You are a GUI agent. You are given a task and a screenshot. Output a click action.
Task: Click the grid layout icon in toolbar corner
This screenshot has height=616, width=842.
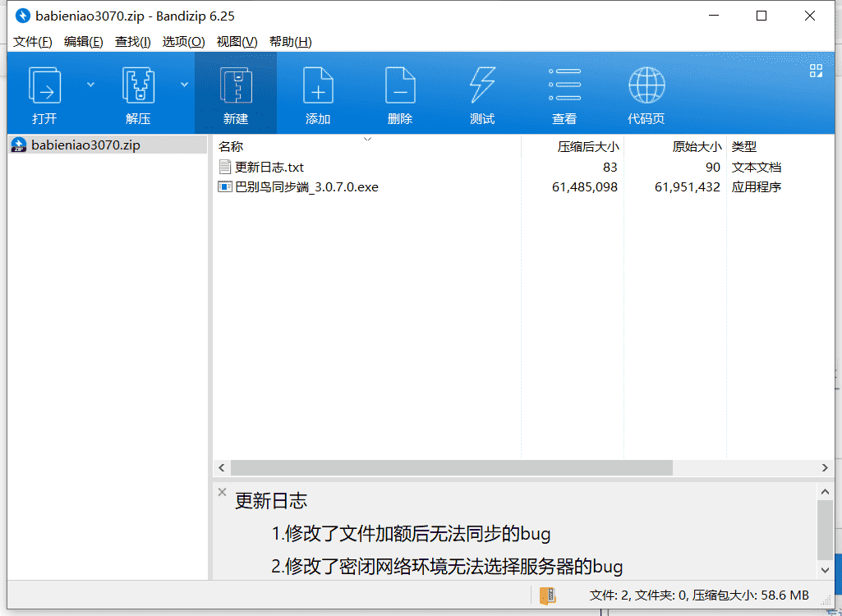point(817,71)
